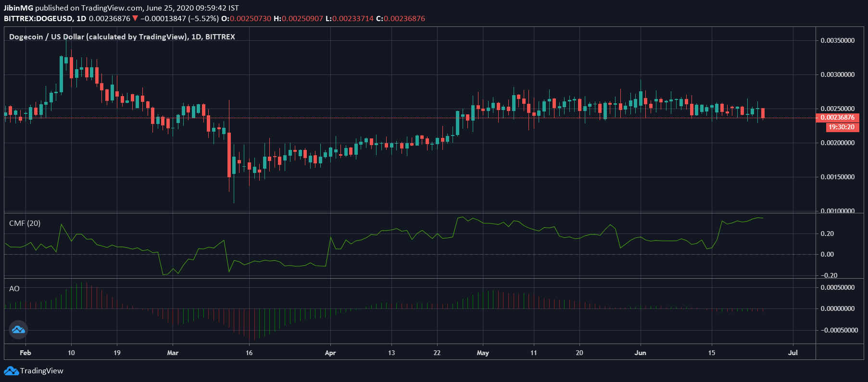Click the AO indicator label
Image resolution: width=868 pixels, height=382 pixels.
pos(14,288)
